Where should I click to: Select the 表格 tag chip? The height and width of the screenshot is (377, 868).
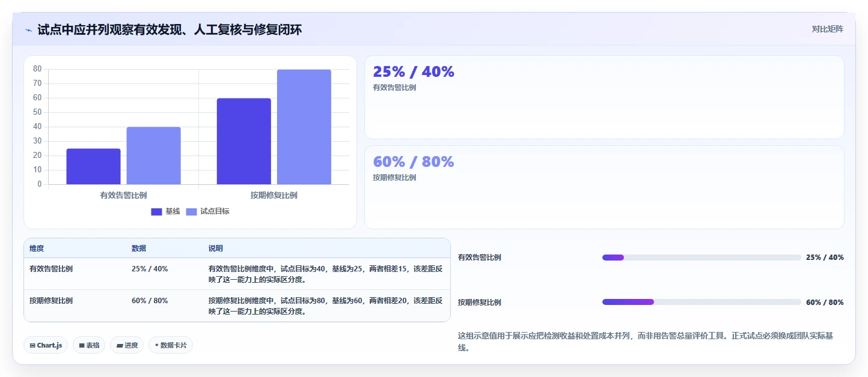click(89, 345)
